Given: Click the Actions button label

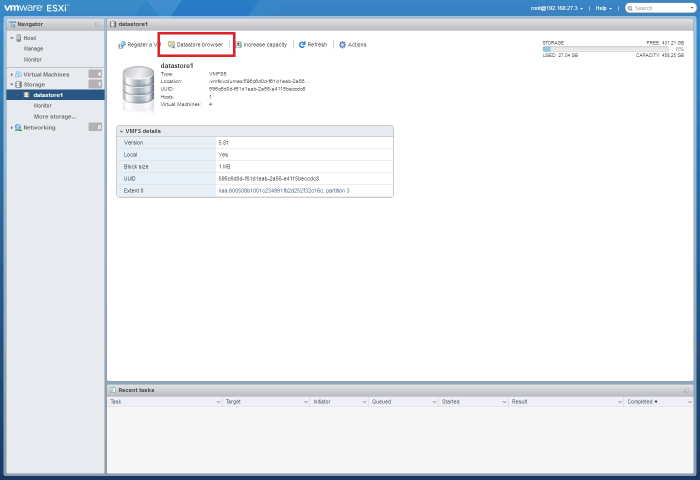Looking at the screenshot, I should pyautogui.click(x=357, y=45).
